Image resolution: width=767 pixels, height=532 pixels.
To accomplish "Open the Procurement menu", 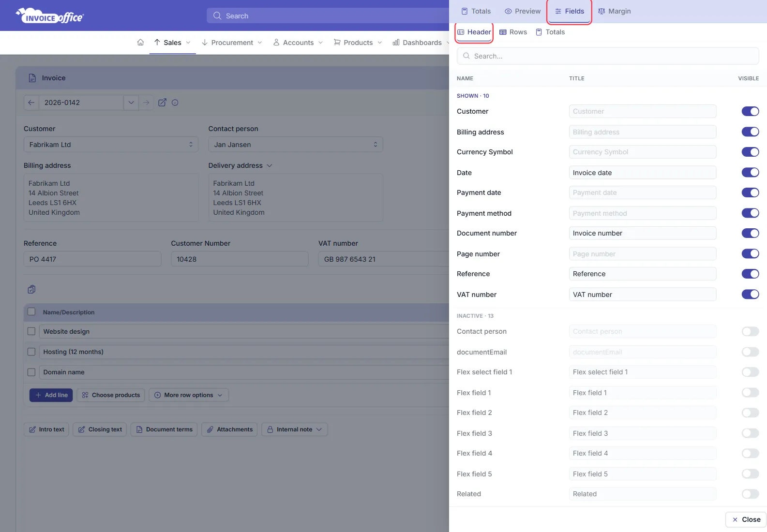I will tap(232, 43).
